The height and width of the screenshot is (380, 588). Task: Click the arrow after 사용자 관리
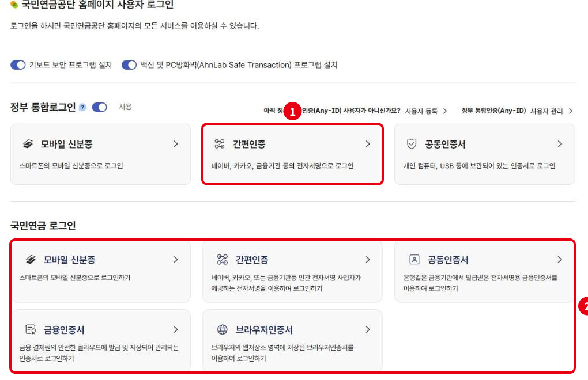(x=571, y=111)
